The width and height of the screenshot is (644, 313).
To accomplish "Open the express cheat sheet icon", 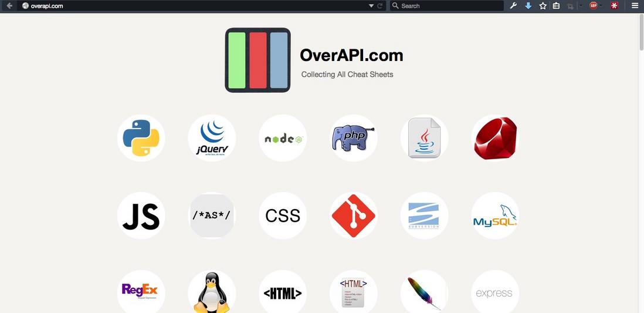I will [495, 292].
